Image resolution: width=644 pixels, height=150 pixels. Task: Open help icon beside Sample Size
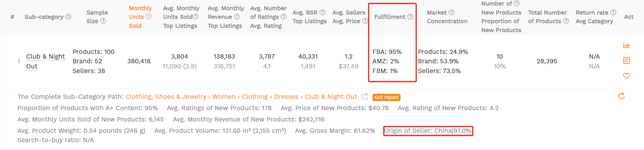point(103,21)
